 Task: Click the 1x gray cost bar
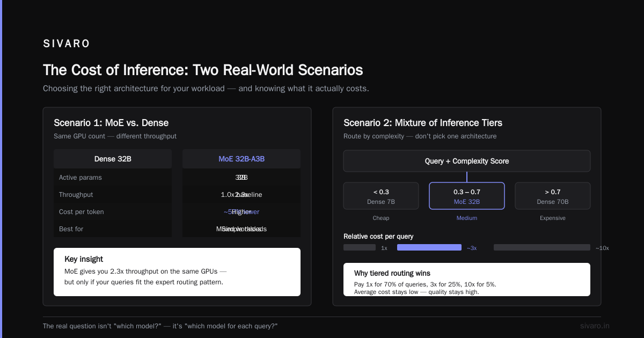pos(360,247)
